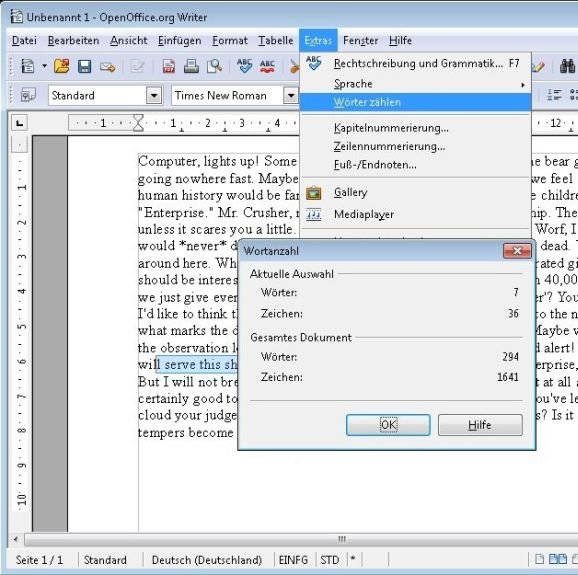The image size is (578, 575).
Task: Click the Standard paragraph style field
Action: (97, 96)
